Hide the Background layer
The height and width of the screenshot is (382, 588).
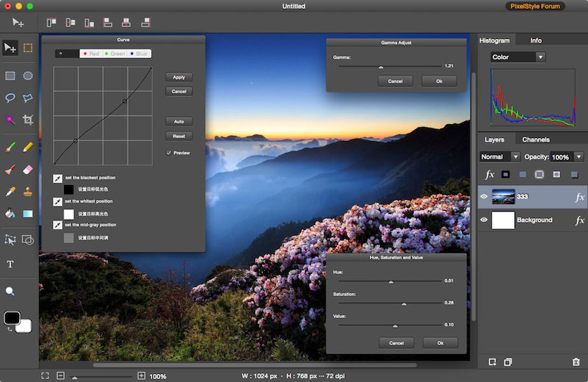pyautogui.click(x=484, y=220)
